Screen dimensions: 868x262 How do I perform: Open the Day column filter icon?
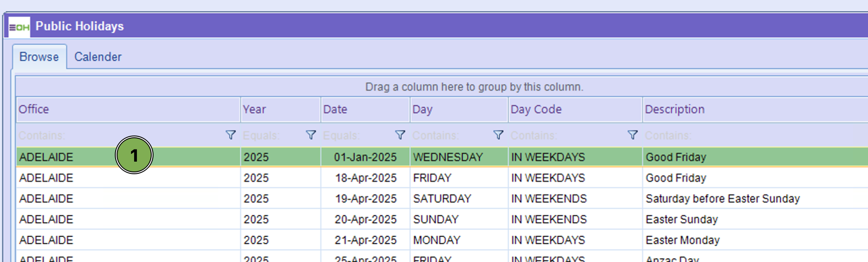click(498, 135)
